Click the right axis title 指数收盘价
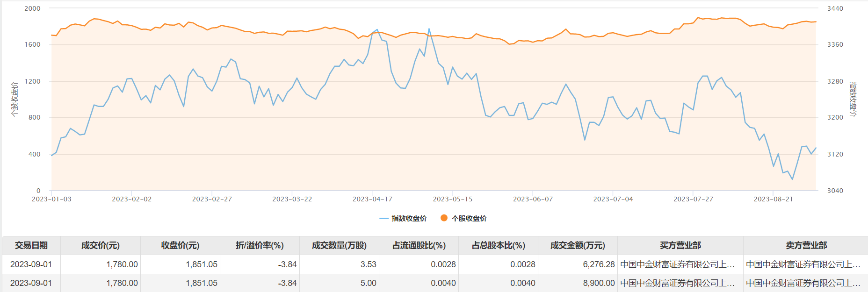The image size is (868, 292). 854,99
